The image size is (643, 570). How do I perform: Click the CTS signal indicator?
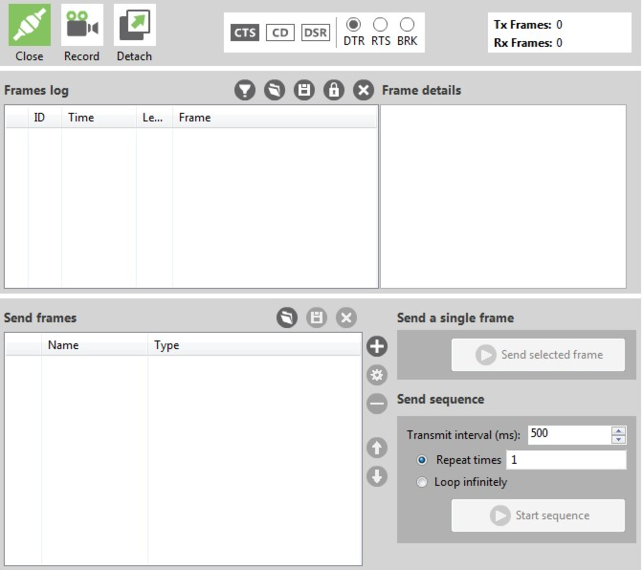[245, 32]
